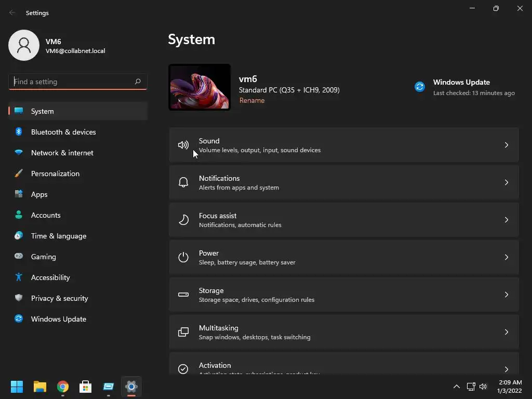Expand Notifications via its chevron
532x399 pixels.
[506, 182]
